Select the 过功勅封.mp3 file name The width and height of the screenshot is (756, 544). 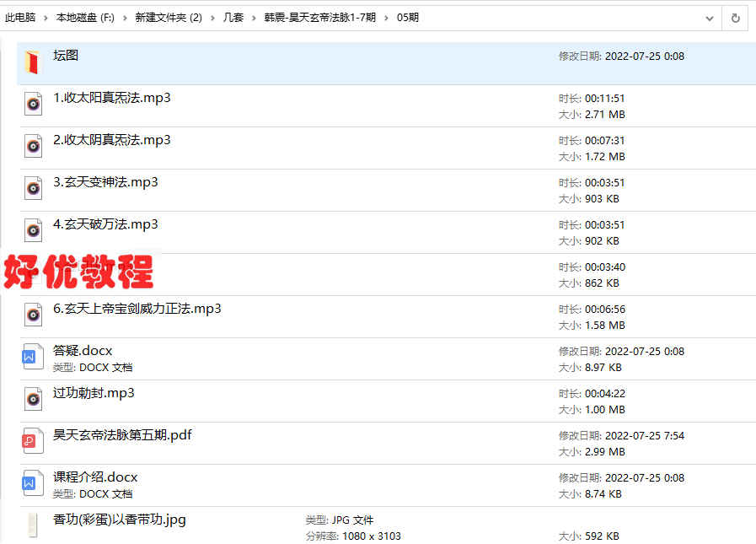tap(94, 393)
